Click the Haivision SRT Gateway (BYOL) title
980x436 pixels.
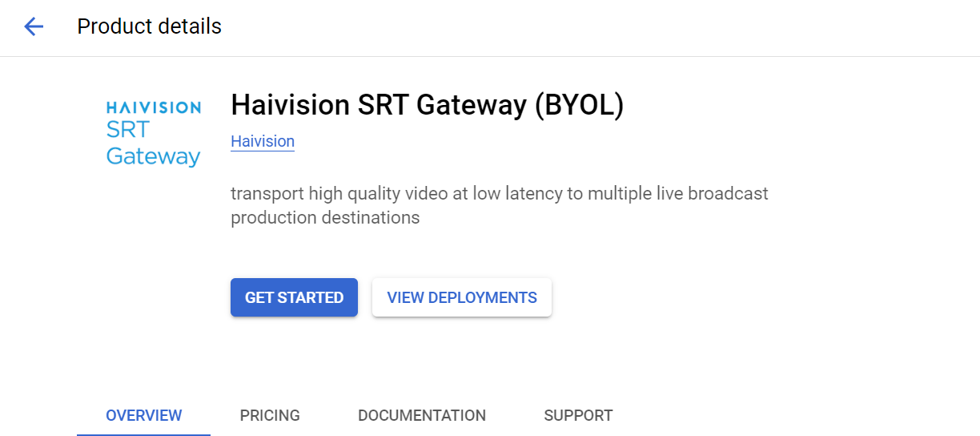tap(427, 105)
